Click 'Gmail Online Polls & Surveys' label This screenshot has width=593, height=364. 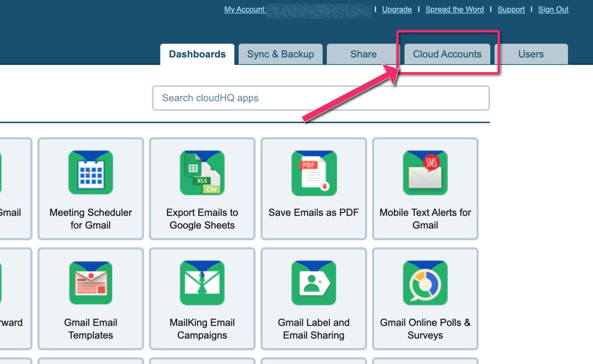[425, 329]
